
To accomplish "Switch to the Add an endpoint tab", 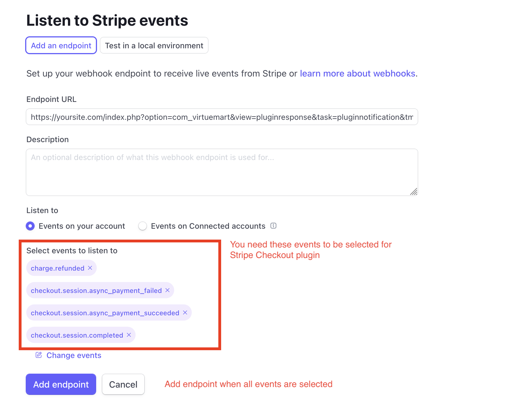I will tap(61, 46).
